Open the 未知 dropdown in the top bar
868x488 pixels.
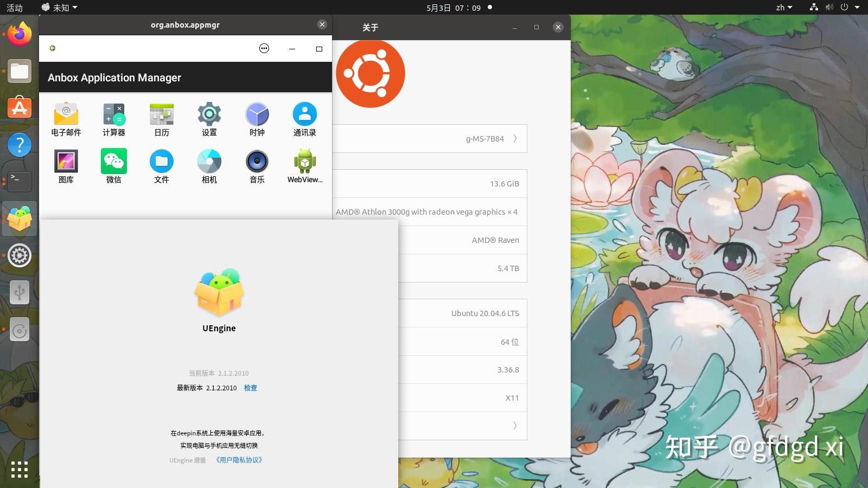coord(59,8)
